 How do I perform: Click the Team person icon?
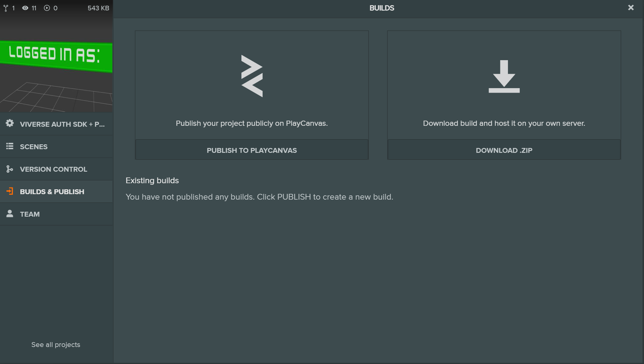10,214
